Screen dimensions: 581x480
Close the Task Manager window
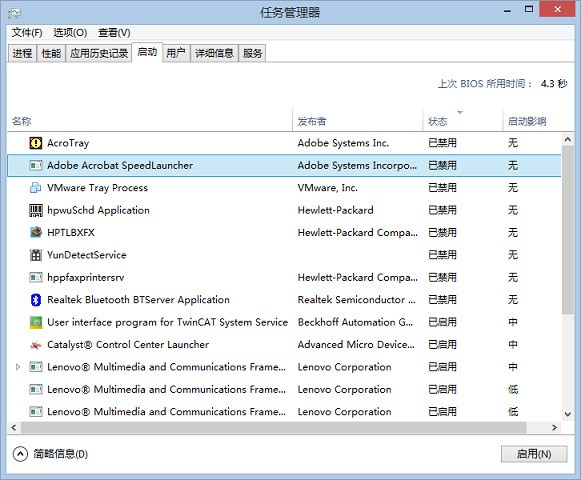(x=558, y=9)
